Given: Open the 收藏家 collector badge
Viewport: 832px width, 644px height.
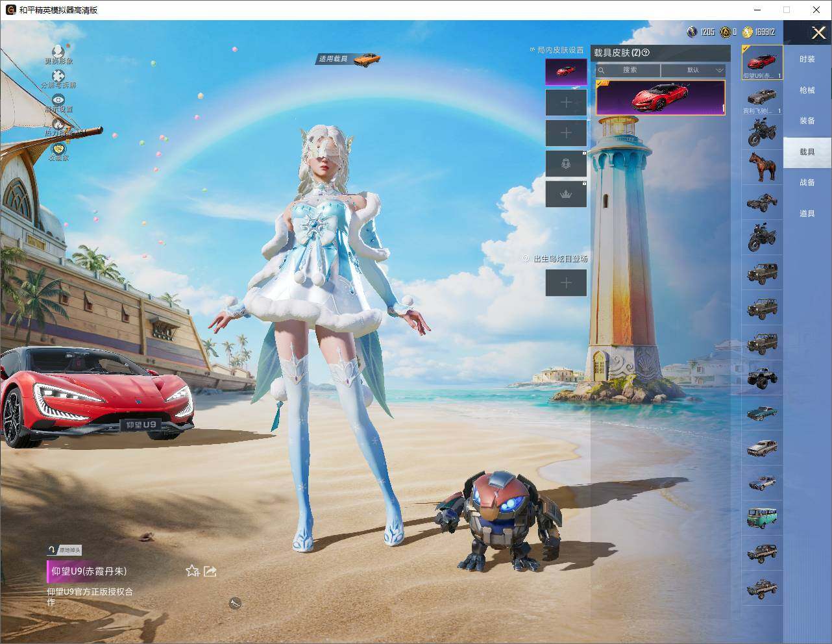Looking at the screenshot, I should [x=58, y=151].
